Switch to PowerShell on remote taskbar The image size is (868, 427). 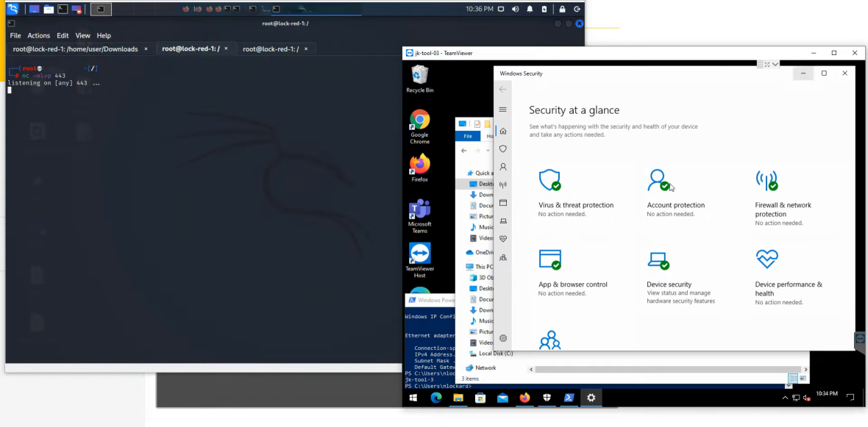coord(569,398)
